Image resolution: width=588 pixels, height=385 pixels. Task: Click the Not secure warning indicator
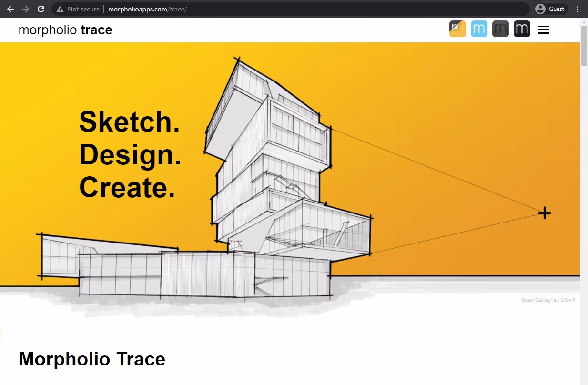click(x=78, y=9)
